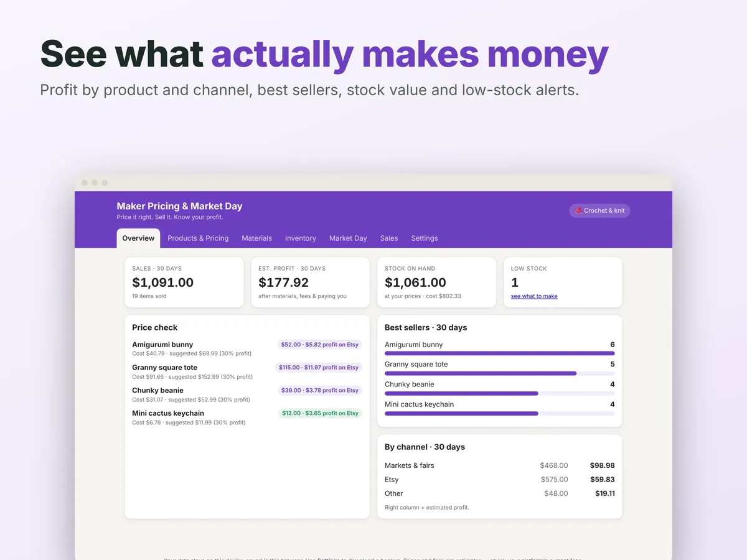Click the Granny square tote $115.00 pill
The image size is (747, 560).
pos(319,368)
